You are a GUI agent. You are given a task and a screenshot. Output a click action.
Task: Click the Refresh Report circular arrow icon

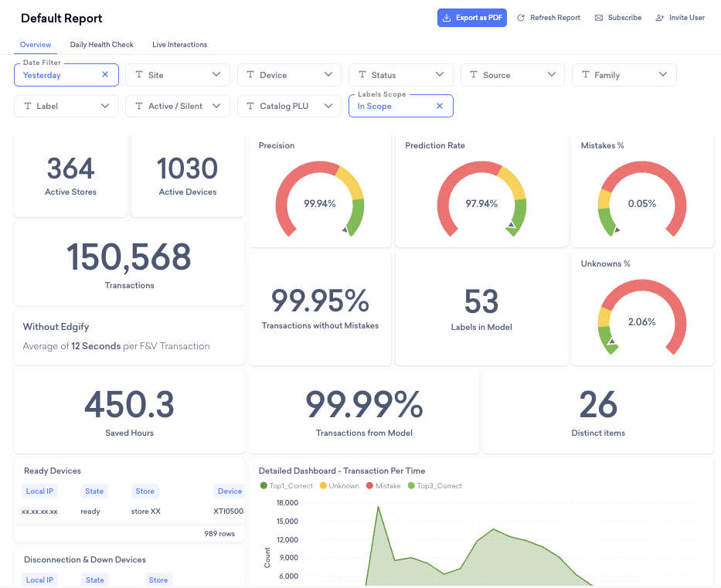(x=521, y=18)
